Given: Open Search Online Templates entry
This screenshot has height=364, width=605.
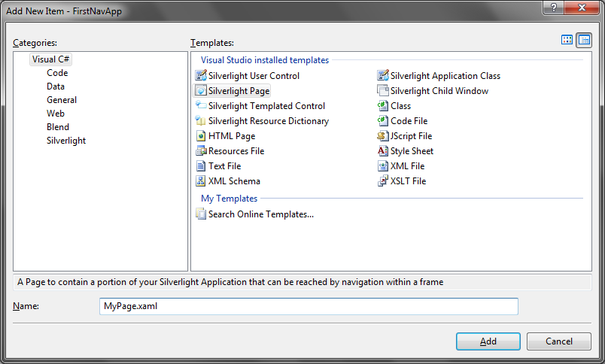Looking at the screenshot, I should point(255,214).
